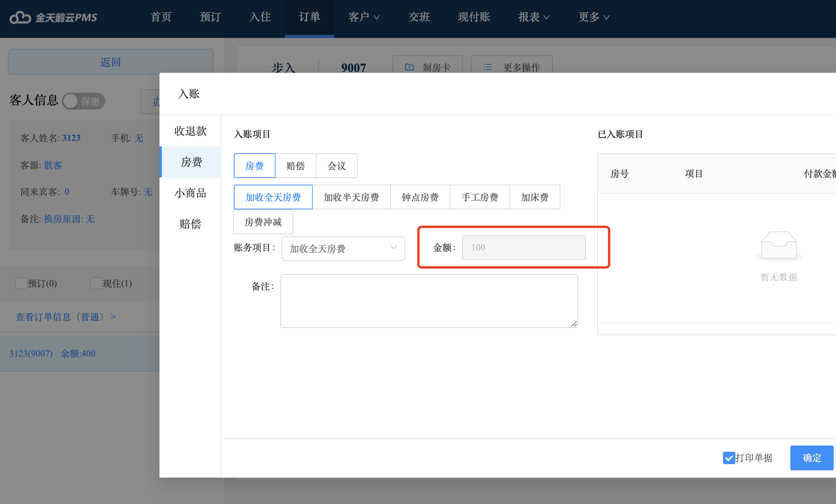Click the 确定 button
This screenshot has width=836, height=504.
pos(812,458)
